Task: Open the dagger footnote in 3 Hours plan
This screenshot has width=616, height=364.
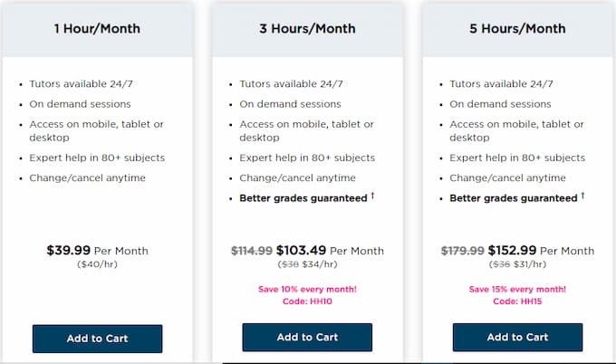Action: 372,196
